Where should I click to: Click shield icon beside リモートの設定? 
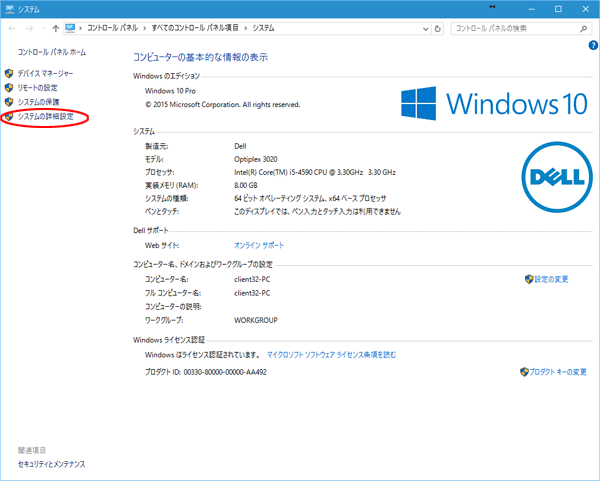(x=9, y=88)
